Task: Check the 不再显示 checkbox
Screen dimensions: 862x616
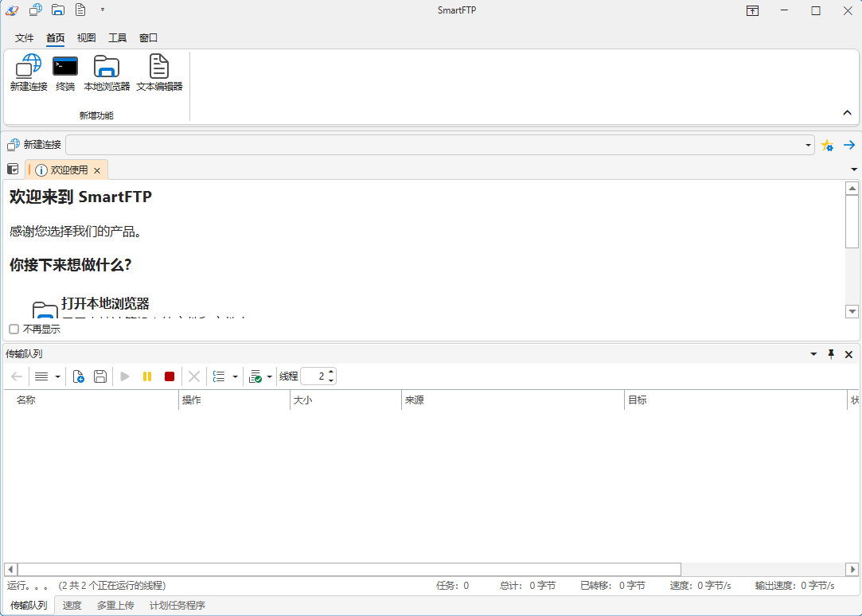Action: pos(14,329)
